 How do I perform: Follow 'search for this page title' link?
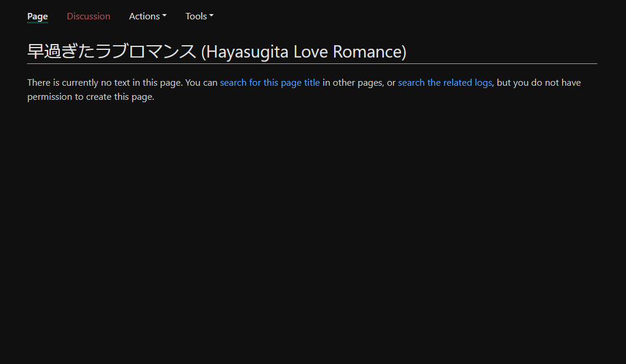[x=270, y=83]
